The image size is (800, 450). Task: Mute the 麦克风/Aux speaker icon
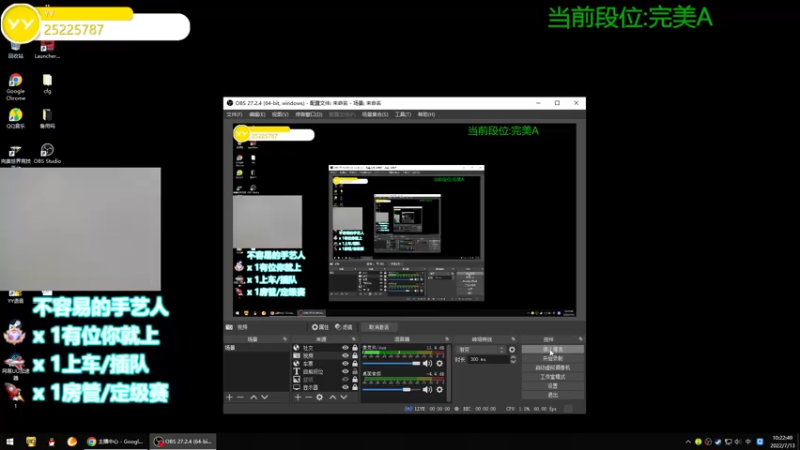point(427,363)
